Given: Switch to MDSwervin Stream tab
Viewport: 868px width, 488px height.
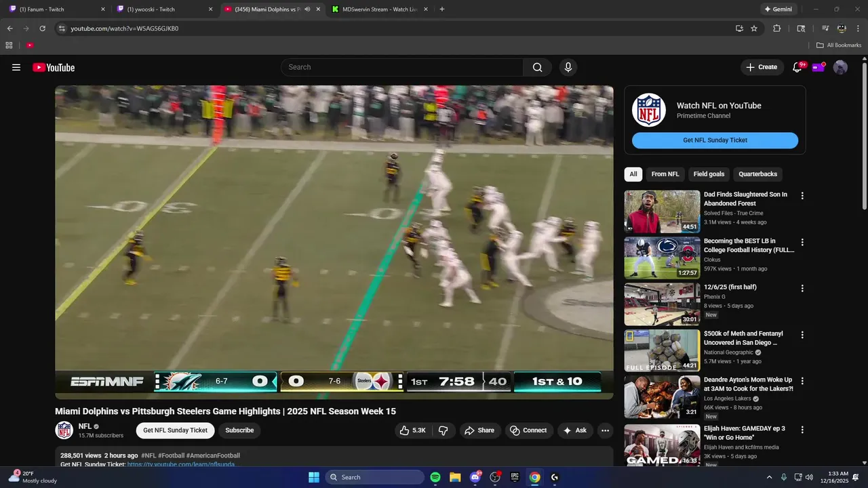Looking at the screenshot, I should 380,9.
